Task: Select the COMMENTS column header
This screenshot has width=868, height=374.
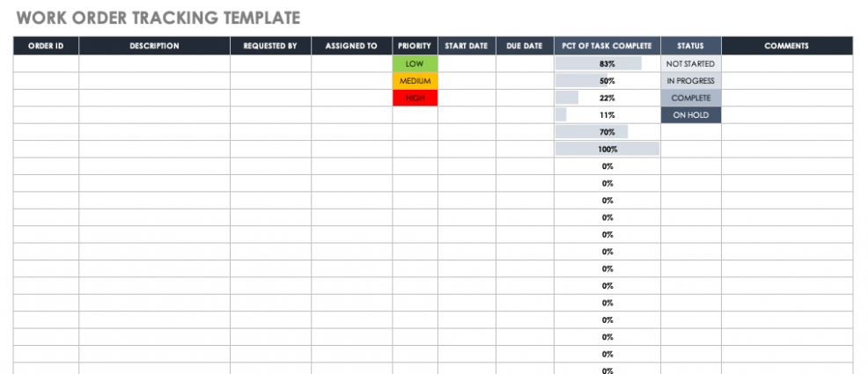Action: tap(786, 46)
